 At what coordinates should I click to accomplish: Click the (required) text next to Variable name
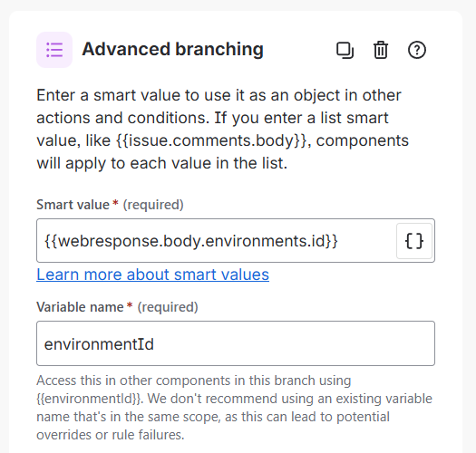pos(168,307)
